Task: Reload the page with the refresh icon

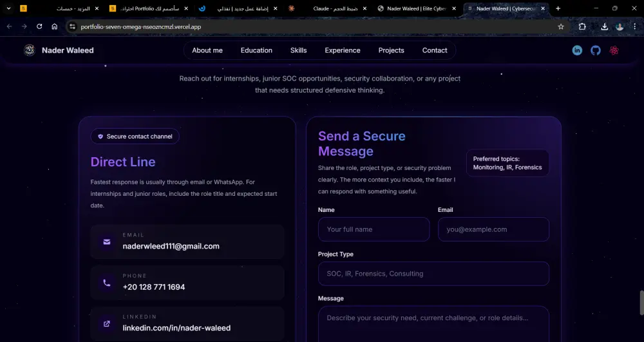Action: [x=39, y=26]
